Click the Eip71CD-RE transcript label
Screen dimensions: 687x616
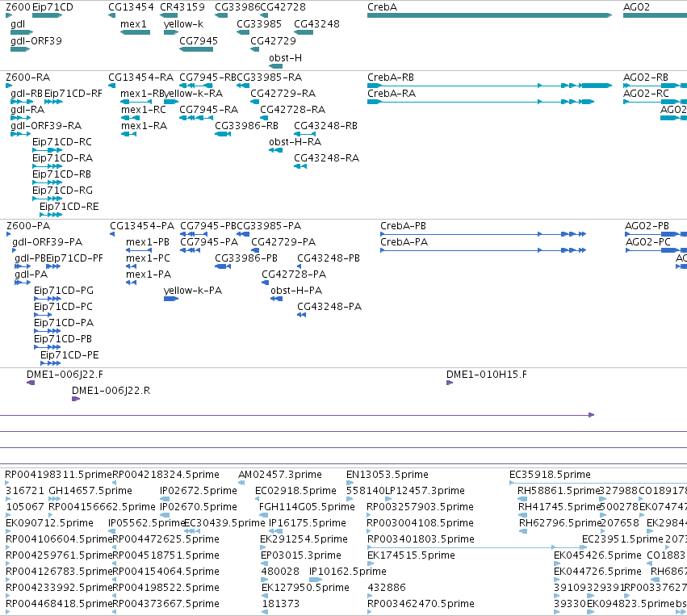coord(69,207)
